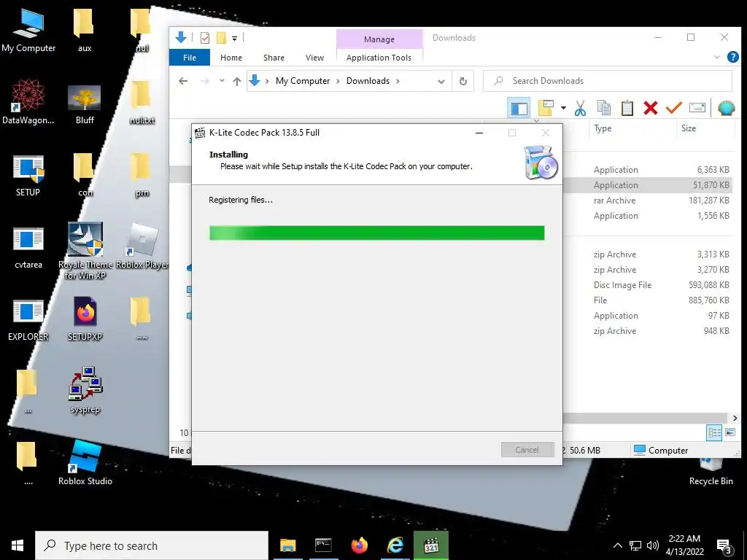Screen dimensions: 747x560
Task: Expand the chevron after Downloads breadcrumb
Action: 398,81
